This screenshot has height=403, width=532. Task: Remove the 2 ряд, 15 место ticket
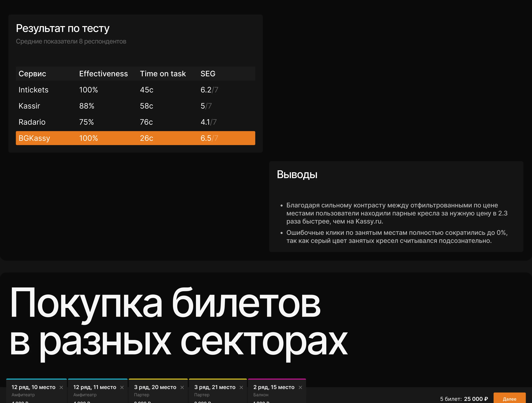click(300, 387)
